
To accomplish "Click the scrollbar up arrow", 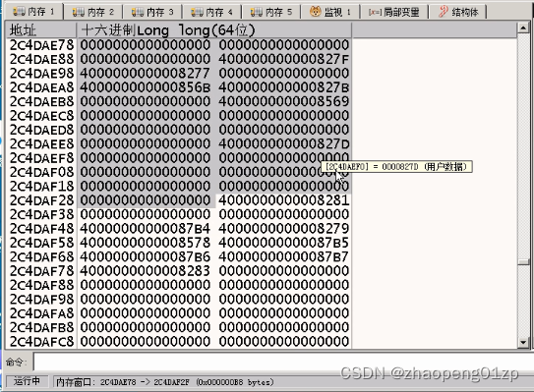I will coord(523,28).
